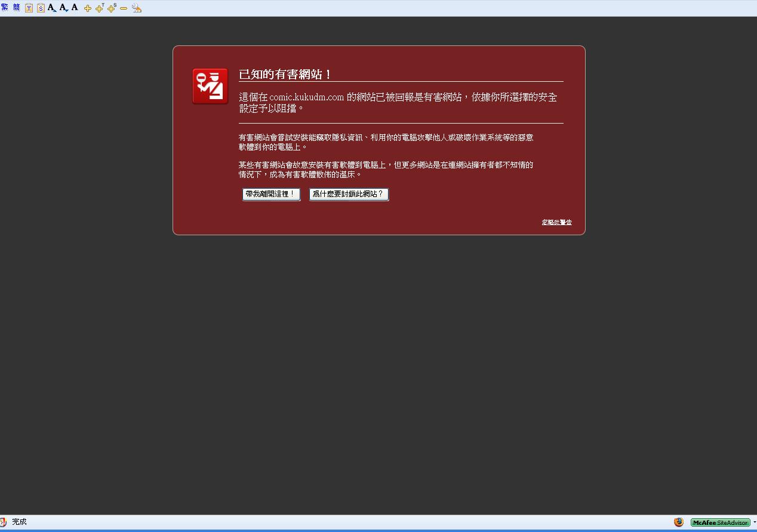The image size is (757, 532).
Task: Click the clipboard S icon
Action: tap(41, 8)
